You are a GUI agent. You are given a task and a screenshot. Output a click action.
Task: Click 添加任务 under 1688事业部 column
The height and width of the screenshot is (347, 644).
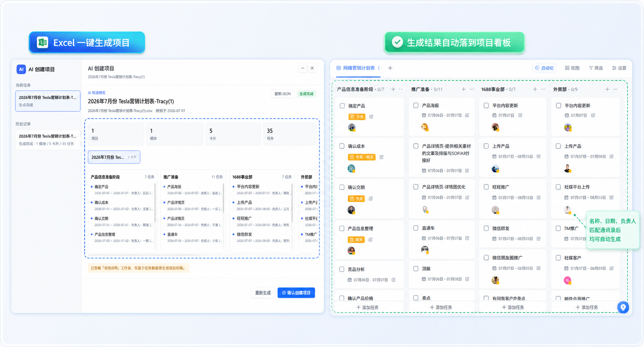[513, 307]
